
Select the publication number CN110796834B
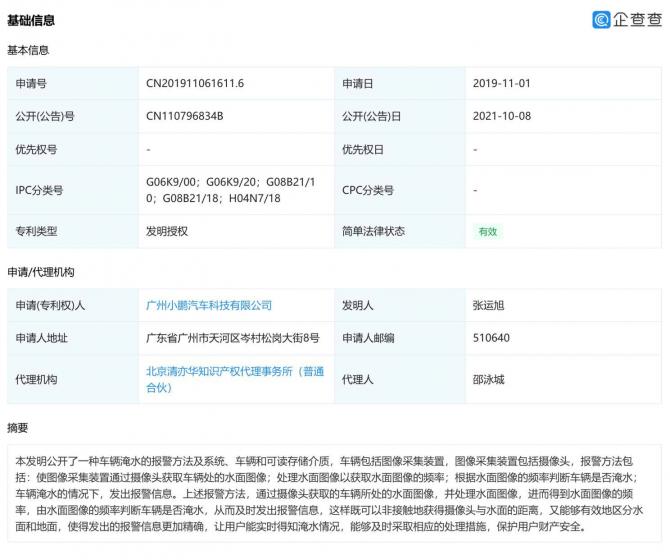coord(184,116)
